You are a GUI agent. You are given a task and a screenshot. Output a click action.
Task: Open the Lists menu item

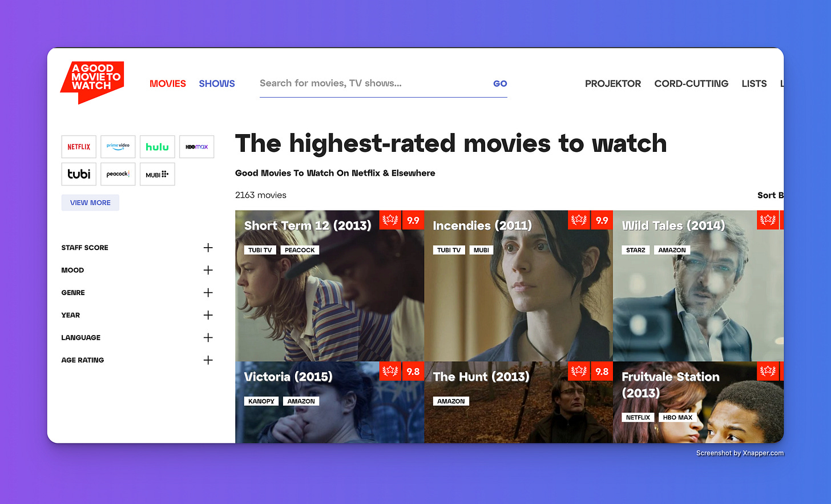point(754,83)
